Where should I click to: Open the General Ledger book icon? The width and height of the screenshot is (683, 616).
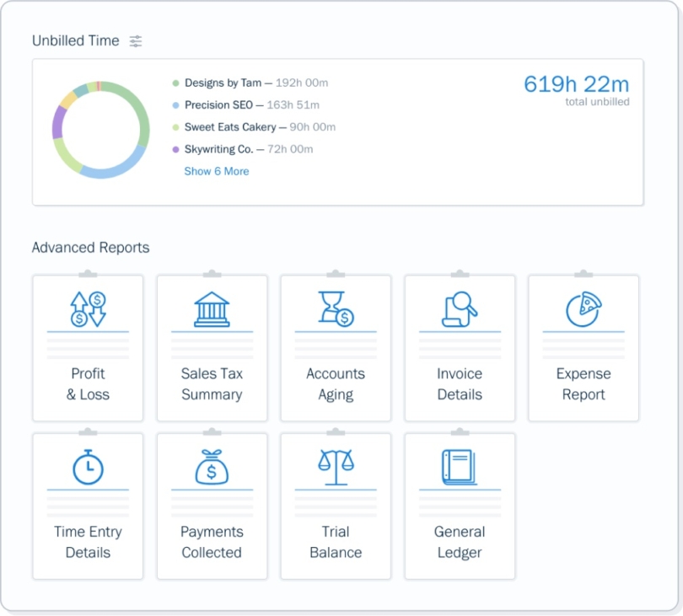click(x=460, y=468)
